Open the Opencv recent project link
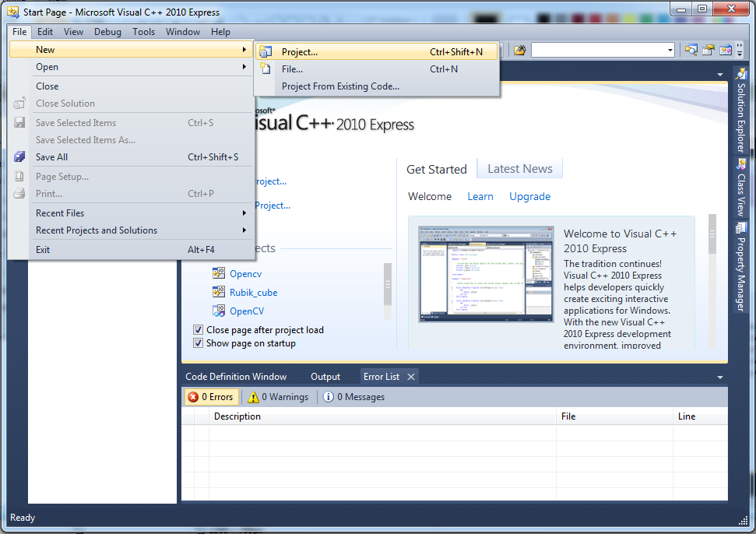 (x=245, y=274)
